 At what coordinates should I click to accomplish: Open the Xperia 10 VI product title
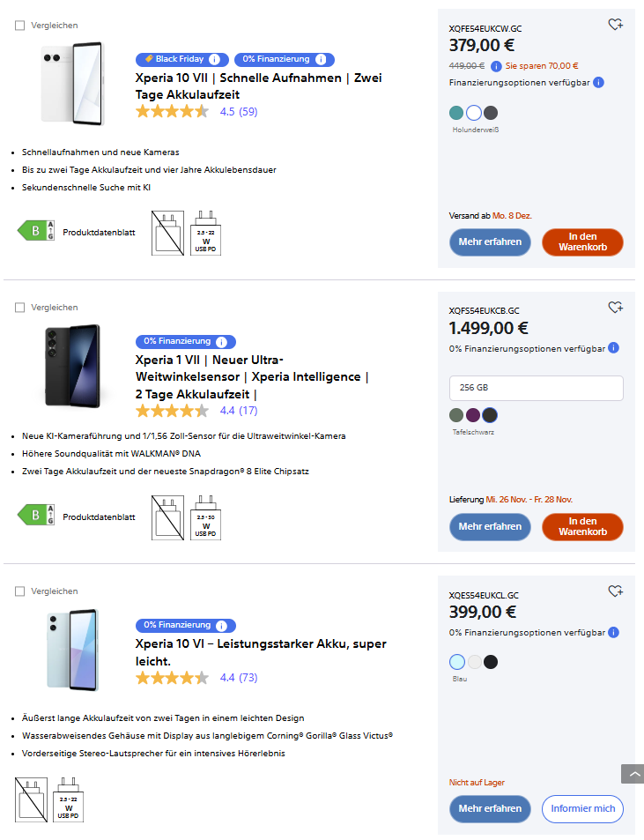coord(261,652)
